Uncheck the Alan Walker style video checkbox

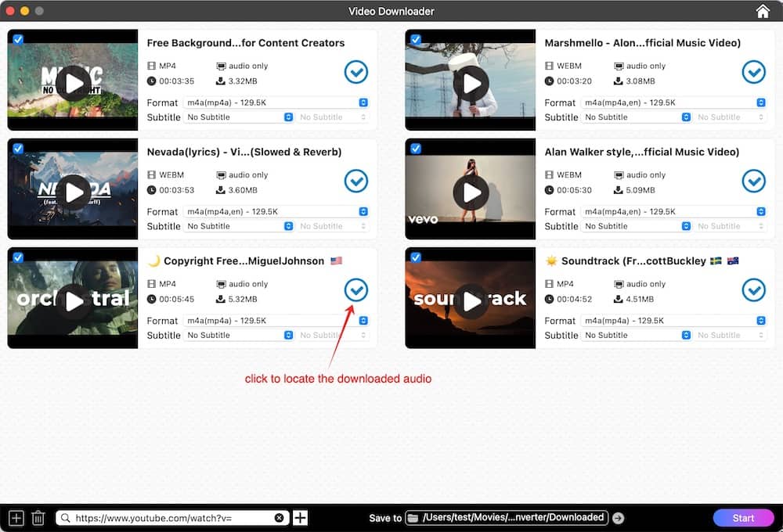[415, 146]
